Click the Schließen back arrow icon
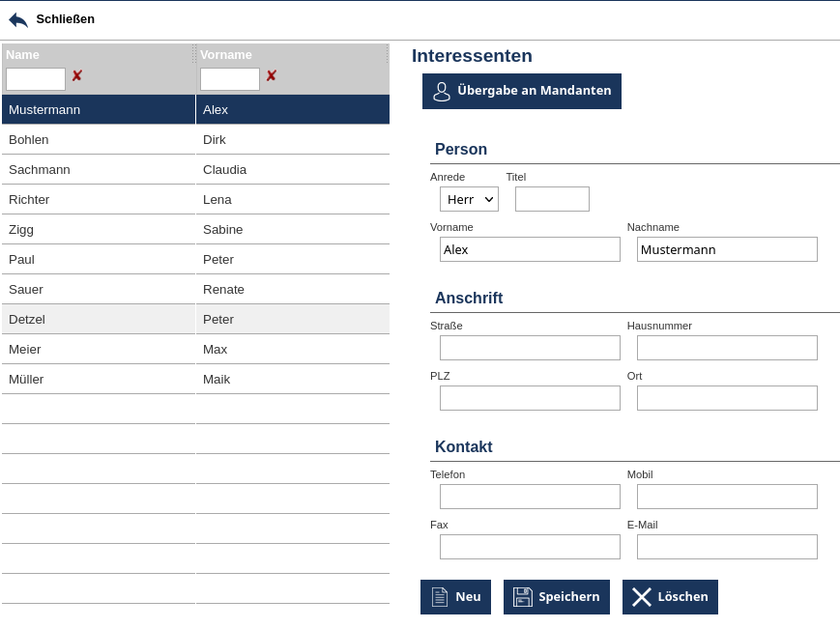840x628 pixels. point(18,19)
